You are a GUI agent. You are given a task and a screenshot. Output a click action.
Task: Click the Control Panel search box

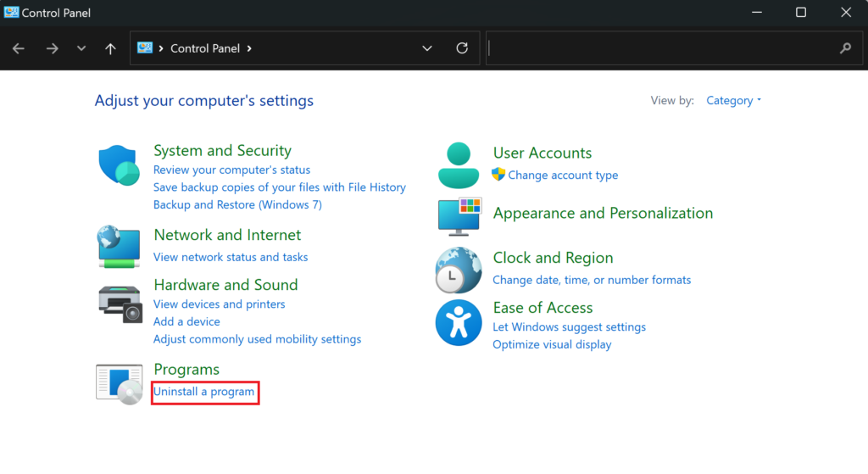[661, 48]
